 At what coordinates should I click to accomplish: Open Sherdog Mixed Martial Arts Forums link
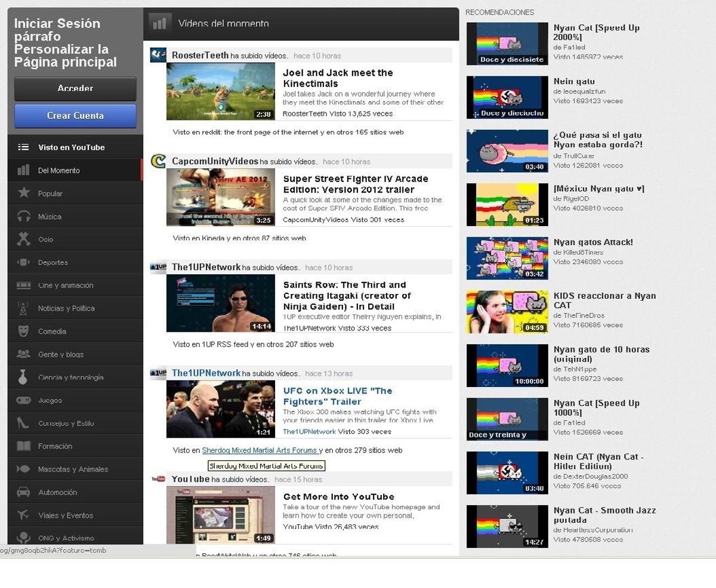[260, 450]
